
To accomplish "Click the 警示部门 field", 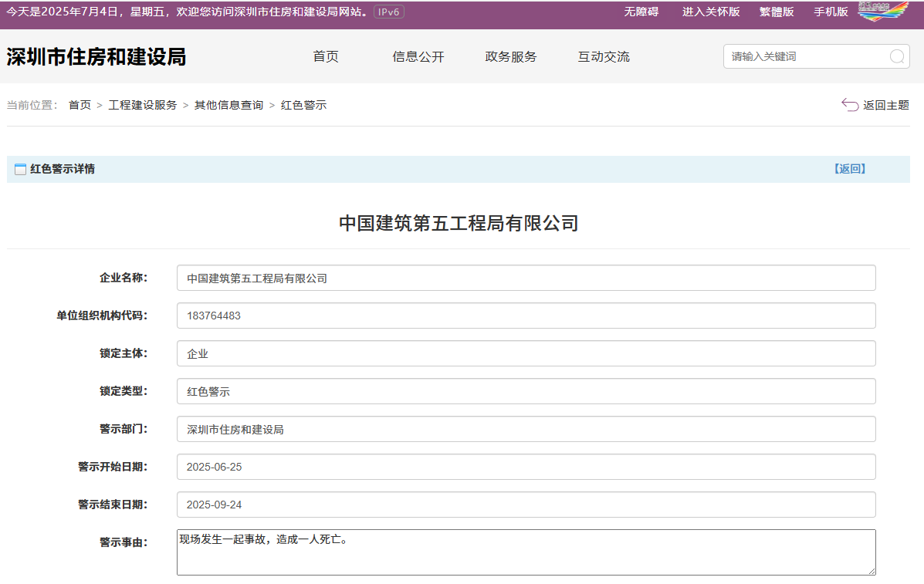I will point(526,429).
